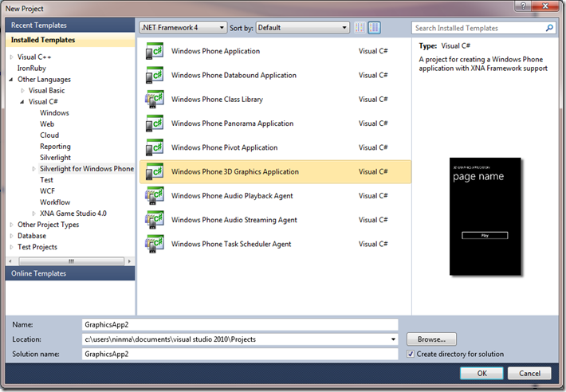The width and height of the screenshot is (566, 392).
Task: Collapse the Other Languages node
Action: pos(11,80)
